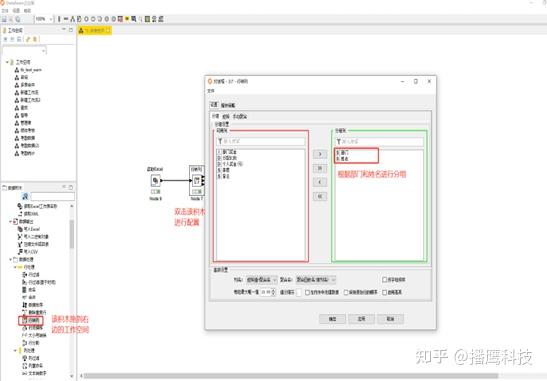Toggle the checkbox right of naming dropdowns

[384, 280]
